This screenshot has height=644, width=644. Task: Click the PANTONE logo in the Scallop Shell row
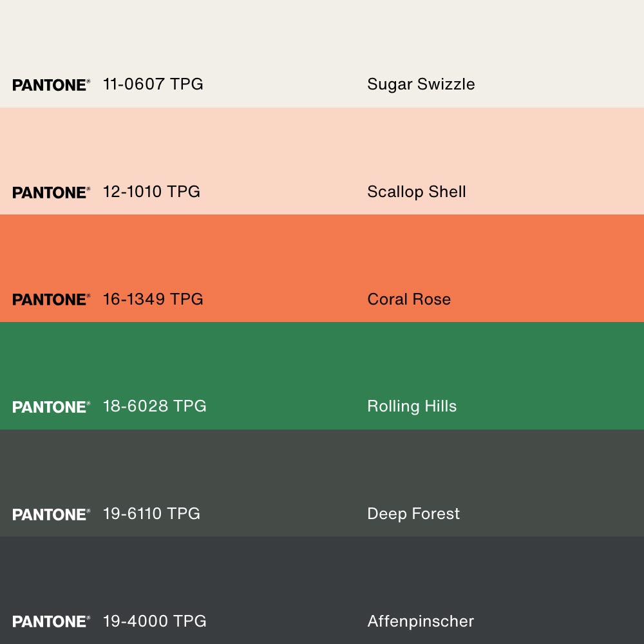51,193
